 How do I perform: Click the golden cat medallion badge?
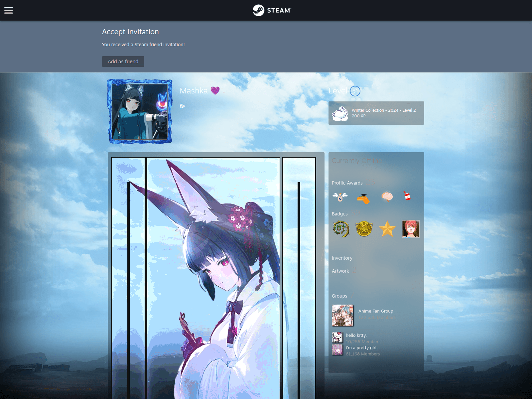(x=364, y=229)
